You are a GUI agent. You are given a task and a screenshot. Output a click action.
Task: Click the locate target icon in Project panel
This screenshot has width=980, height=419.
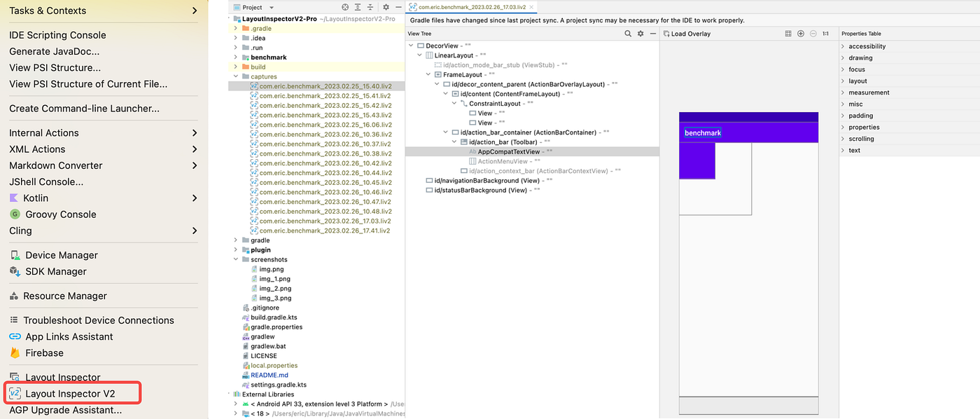tap(345, 7)
